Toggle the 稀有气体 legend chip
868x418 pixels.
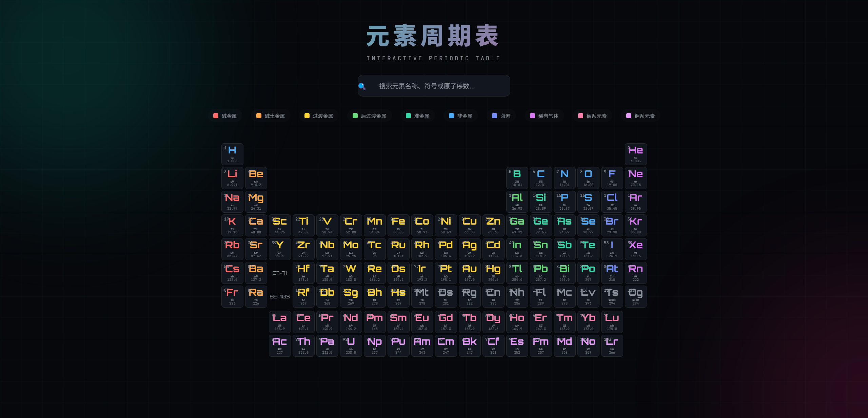pos(544,116)
